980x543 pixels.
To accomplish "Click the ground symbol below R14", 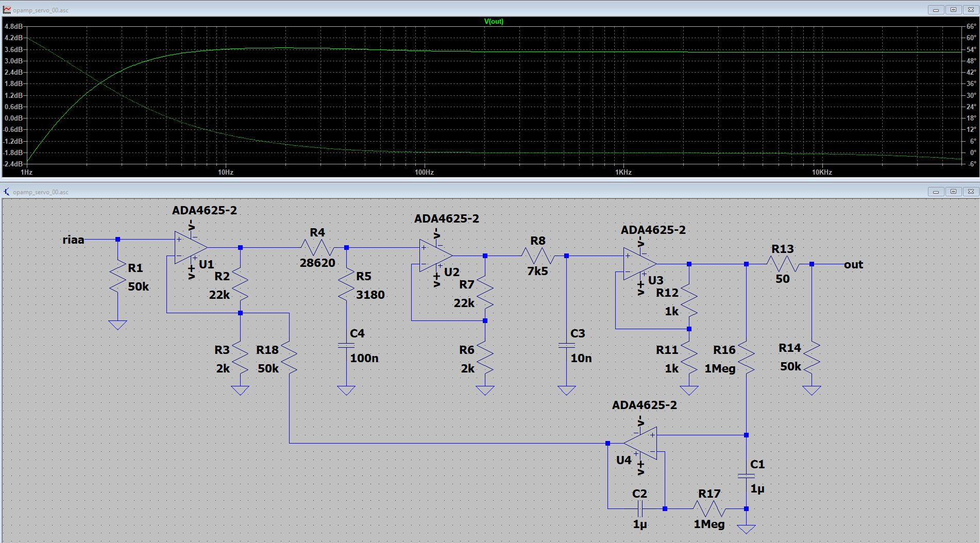I will pos(812,391).
